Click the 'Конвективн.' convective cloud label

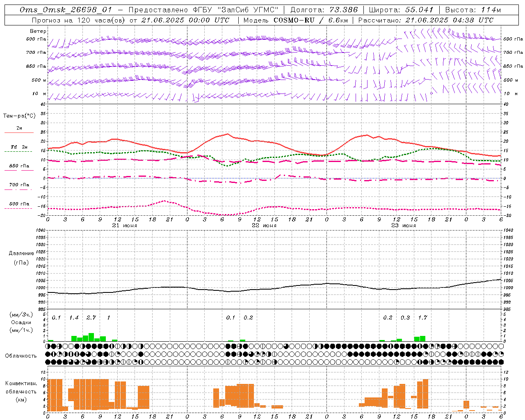click(21, 383)
